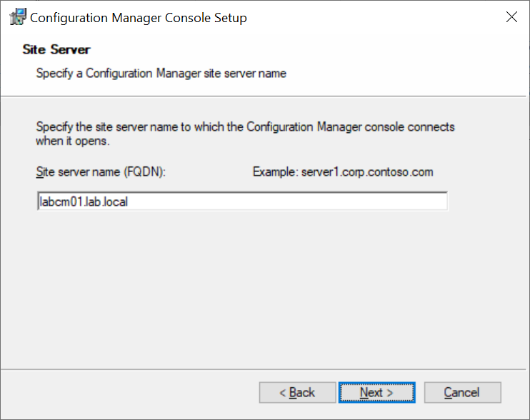530x420 pixels.
Task: Click the Configuration Manager Console Setup title
Action: click(139, 18)
